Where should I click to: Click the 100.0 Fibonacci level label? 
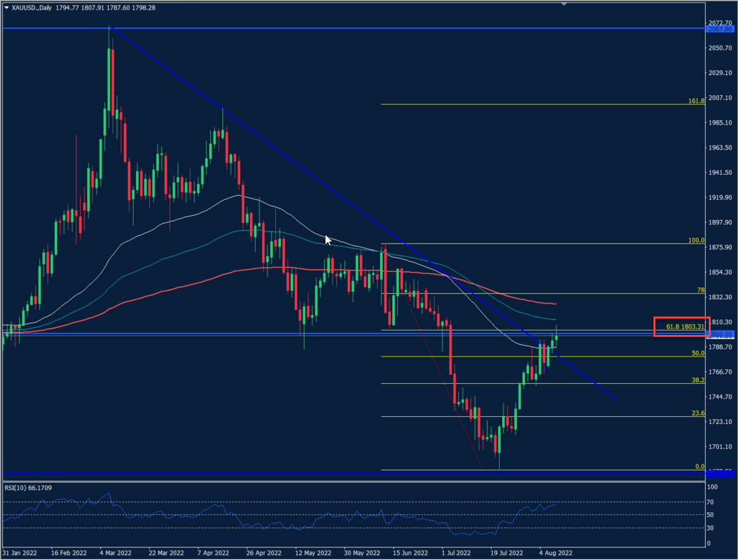pyautogui.click(x=696, y=240)
